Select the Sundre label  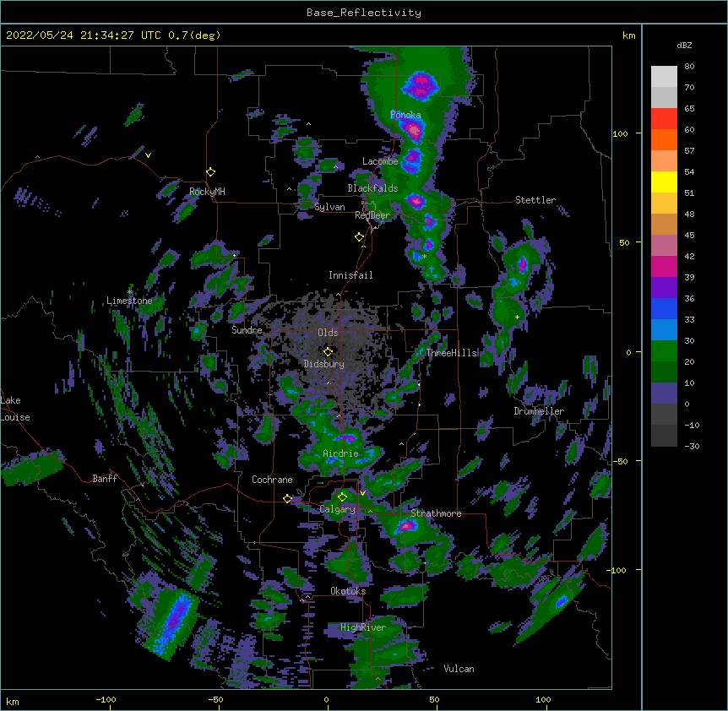point(247,330)
